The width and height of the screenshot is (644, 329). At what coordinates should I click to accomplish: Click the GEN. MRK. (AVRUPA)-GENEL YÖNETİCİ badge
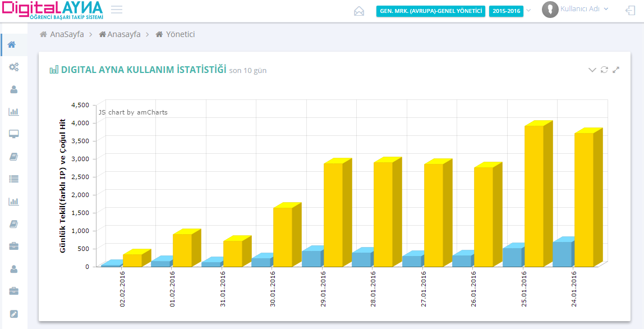(430, 11)
